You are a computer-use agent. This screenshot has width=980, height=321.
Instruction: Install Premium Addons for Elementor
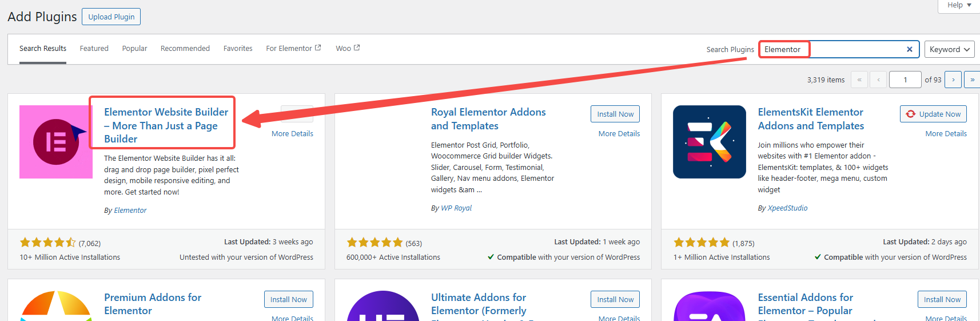click(x=289, y=299)
